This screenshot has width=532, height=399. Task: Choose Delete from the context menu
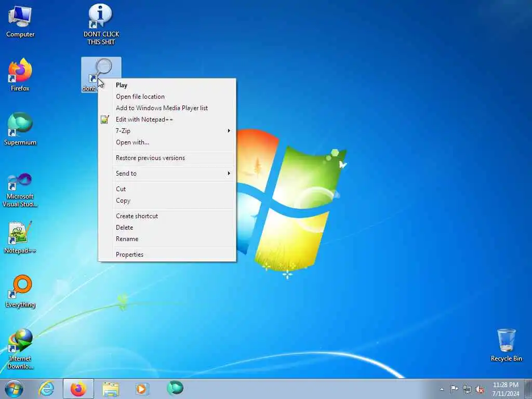[167, 228]
